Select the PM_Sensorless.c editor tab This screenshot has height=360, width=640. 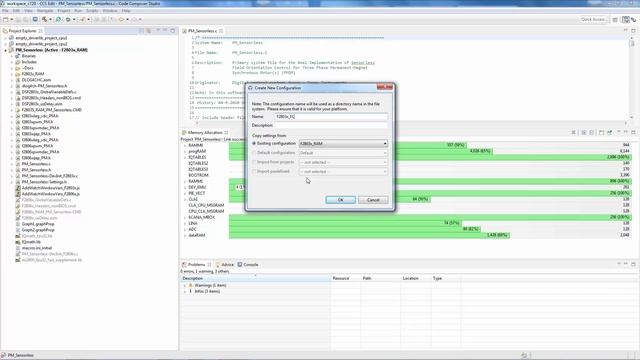[202, 31]
